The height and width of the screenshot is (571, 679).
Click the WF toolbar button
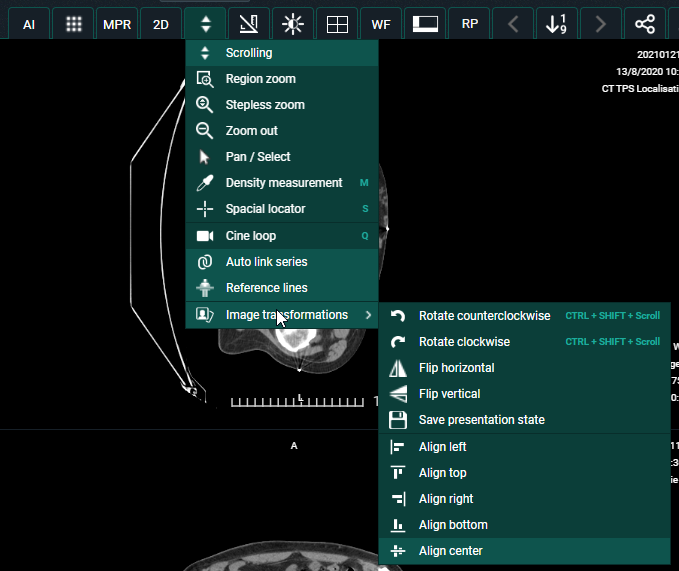coord(381,24)
